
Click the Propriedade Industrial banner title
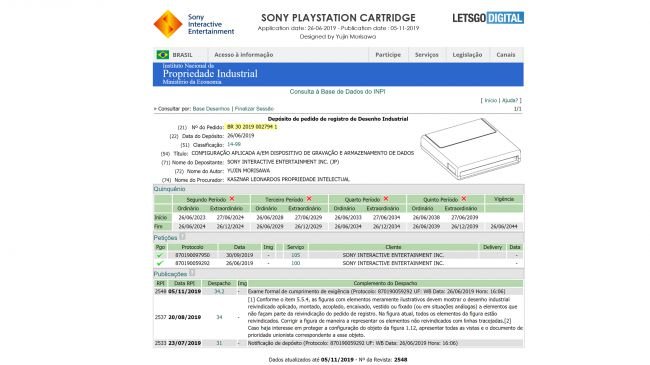pyautogui.click(x=210, y=74)
